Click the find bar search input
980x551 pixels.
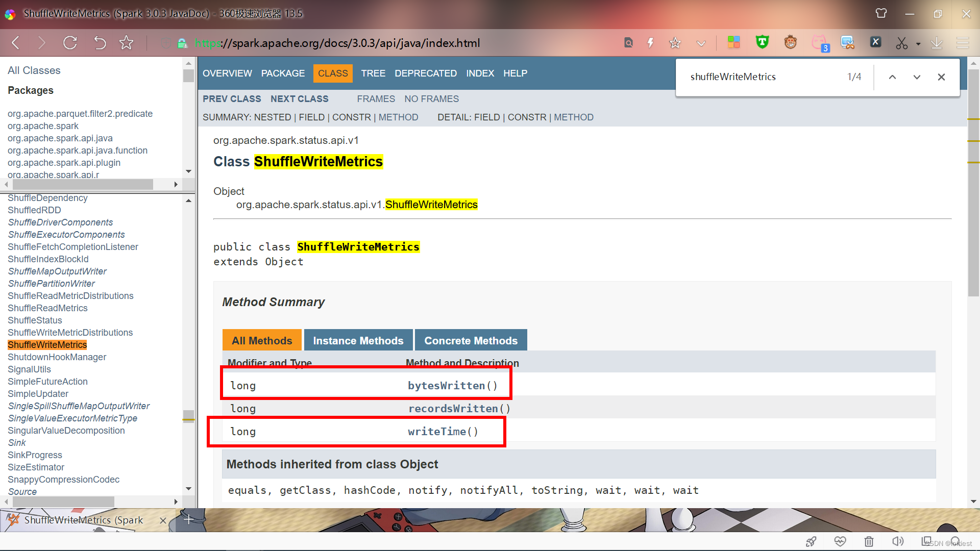tap(763, 77)
